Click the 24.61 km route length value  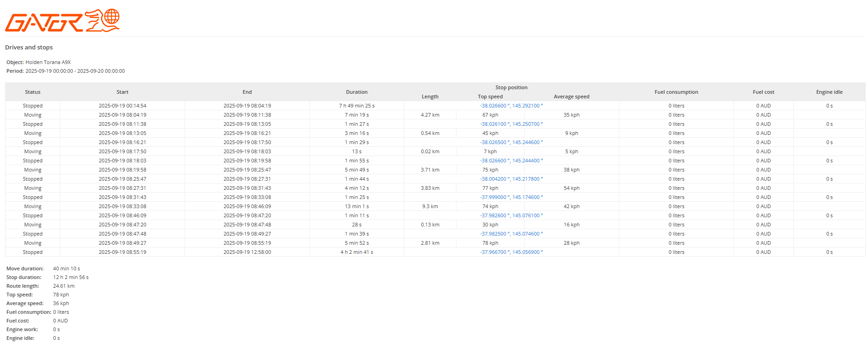point(64,286)
